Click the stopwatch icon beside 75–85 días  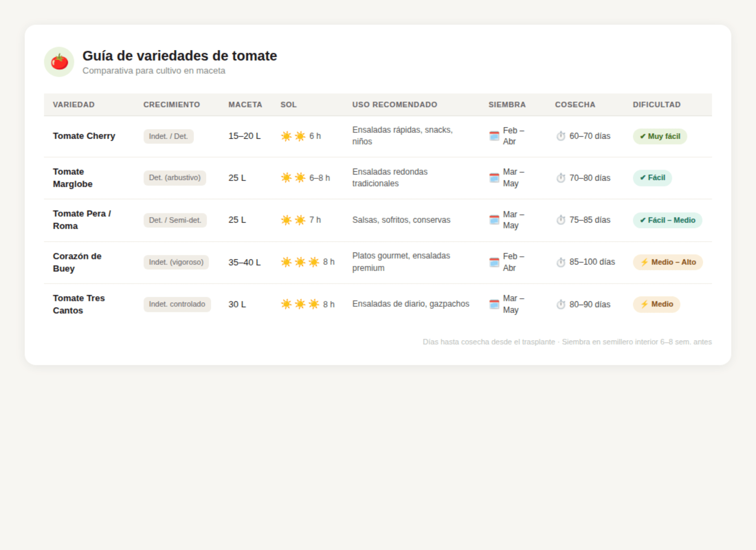click(561, 220)
